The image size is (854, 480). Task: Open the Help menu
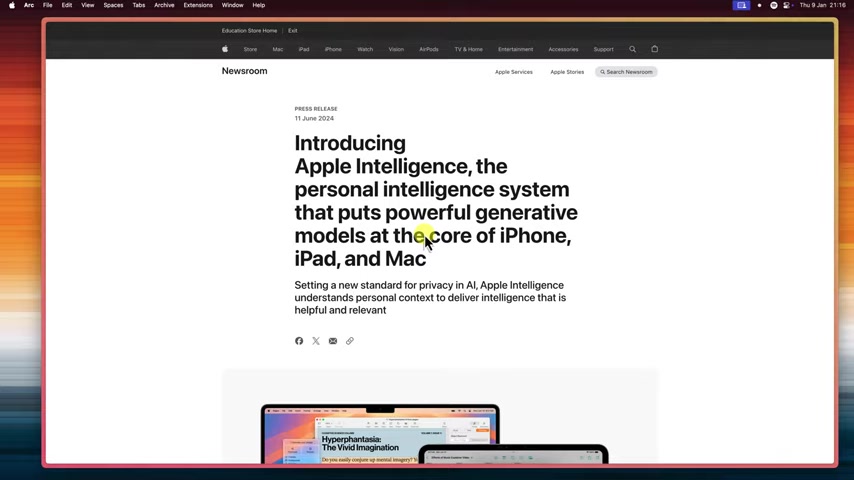pos(259,5)
